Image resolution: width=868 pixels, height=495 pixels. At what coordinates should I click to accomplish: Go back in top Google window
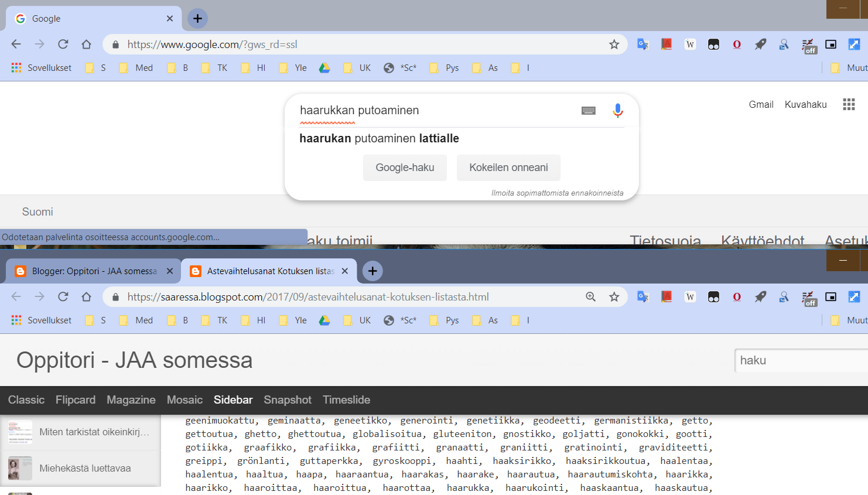tap(16, 44)
